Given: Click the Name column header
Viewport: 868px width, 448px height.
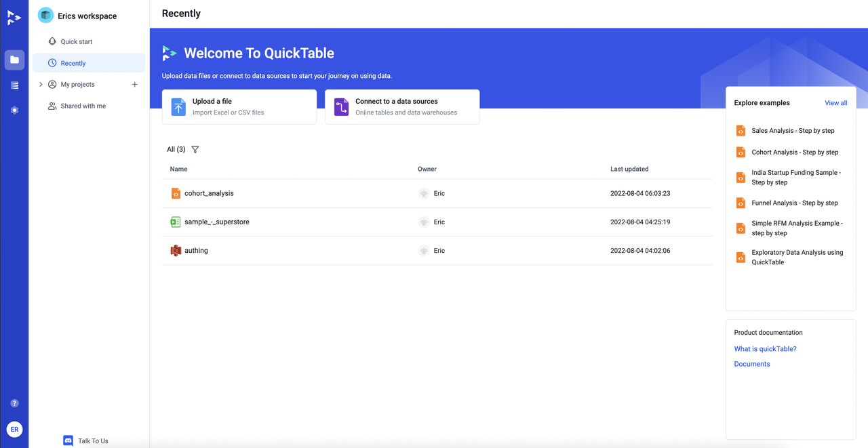Looking at the screenshot, I should [178, 169].
